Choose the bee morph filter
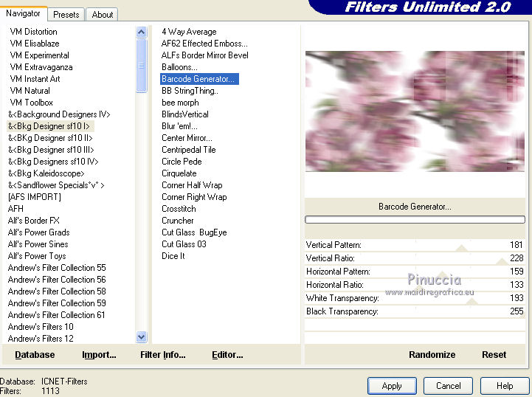Viewport: 532px width, 397px height. pos(180,103)
